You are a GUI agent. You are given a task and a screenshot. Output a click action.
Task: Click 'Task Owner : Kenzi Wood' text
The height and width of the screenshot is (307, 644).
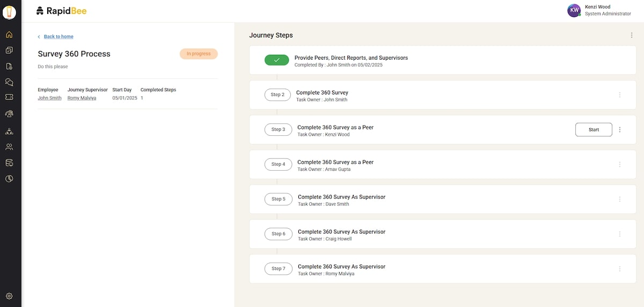[x=324, y=135]
